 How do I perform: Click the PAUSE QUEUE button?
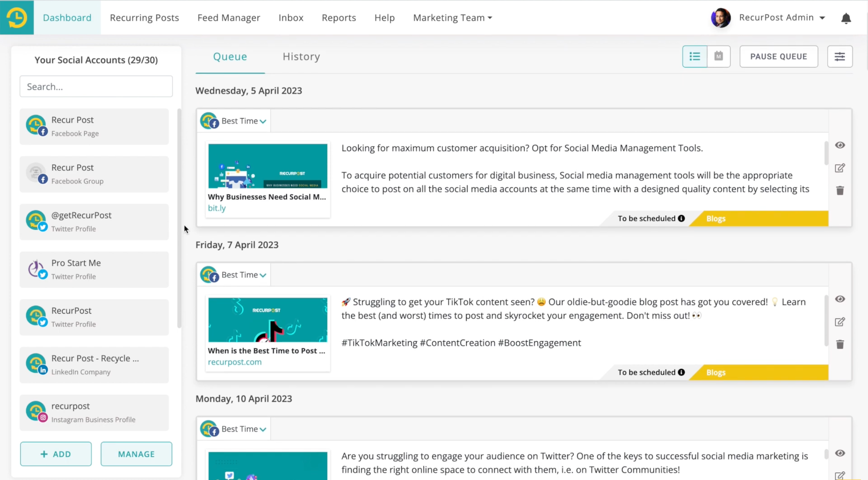tap(778, 56)
